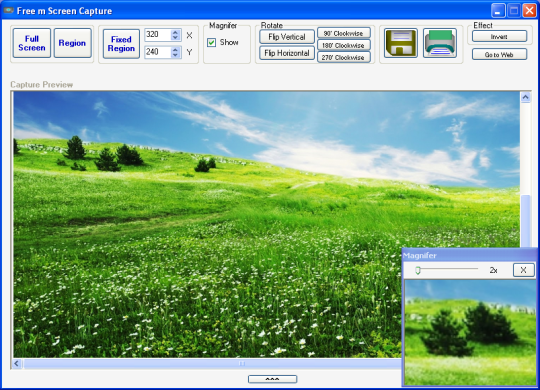The image size is (540, 390).
Task: Click the Full Screen capture button
Action: [32, 43]
